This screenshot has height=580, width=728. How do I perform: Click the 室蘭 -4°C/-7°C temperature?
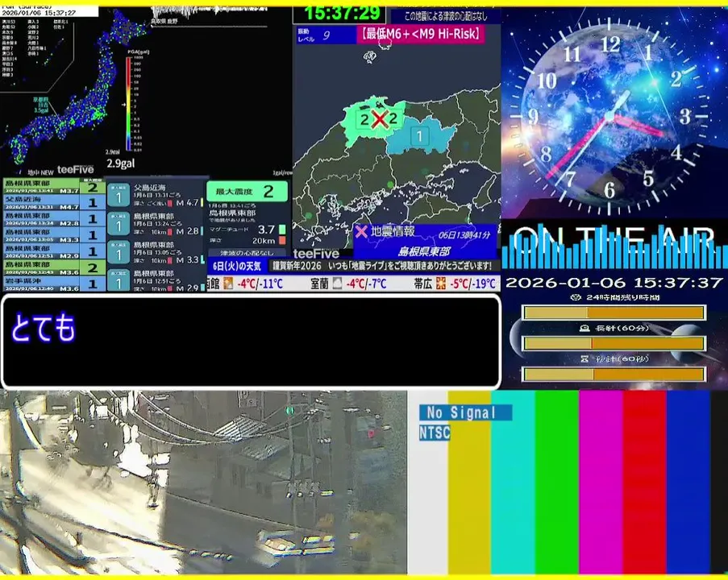coord(366,283)
